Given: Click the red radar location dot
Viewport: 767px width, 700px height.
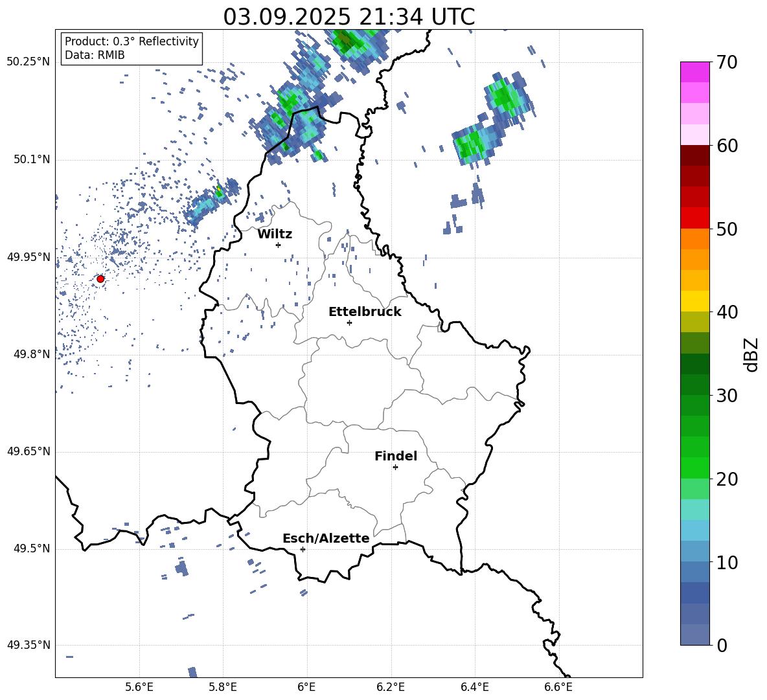Looking at the screenshot, I should [x=100, y=278].
